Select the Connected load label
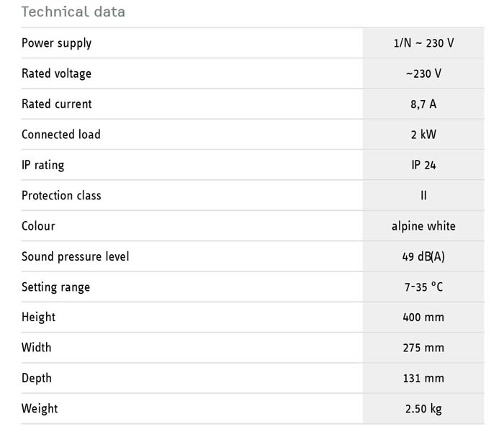 click(61, 135)
